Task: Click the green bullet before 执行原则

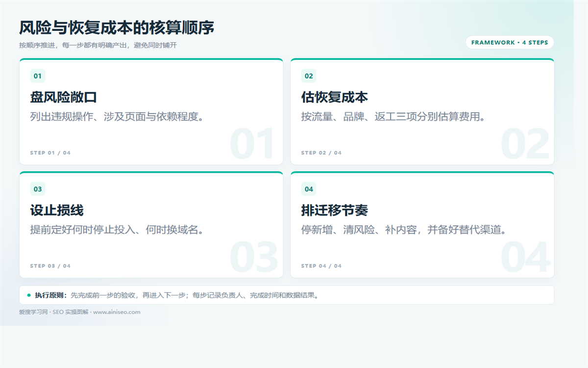Action: tap(29, 295)
